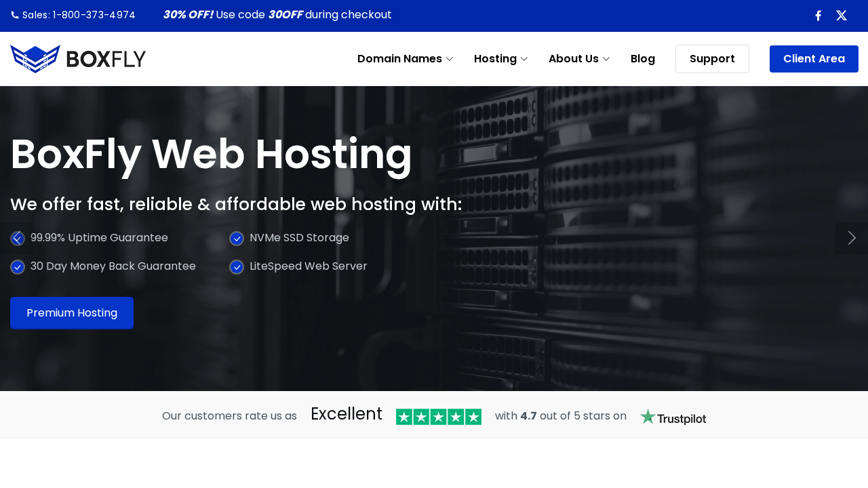868x488 pixels.
Task: Open the Client Area button
Action: (x=814, y=59)
